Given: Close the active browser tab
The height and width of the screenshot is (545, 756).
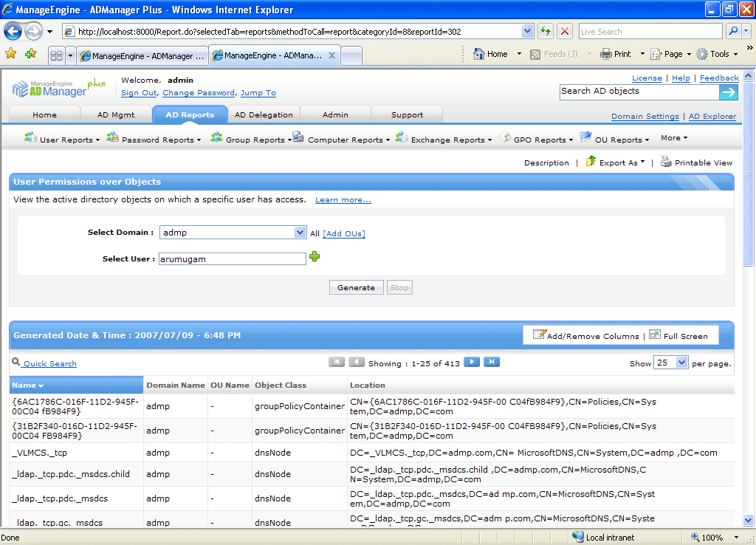Looking at the screenshot, I should click(x=331, y=55).
